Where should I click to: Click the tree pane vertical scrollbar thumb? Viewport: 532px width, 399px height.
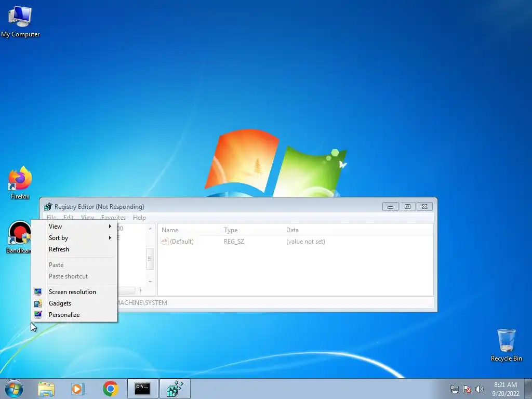(x=150, y=259)
